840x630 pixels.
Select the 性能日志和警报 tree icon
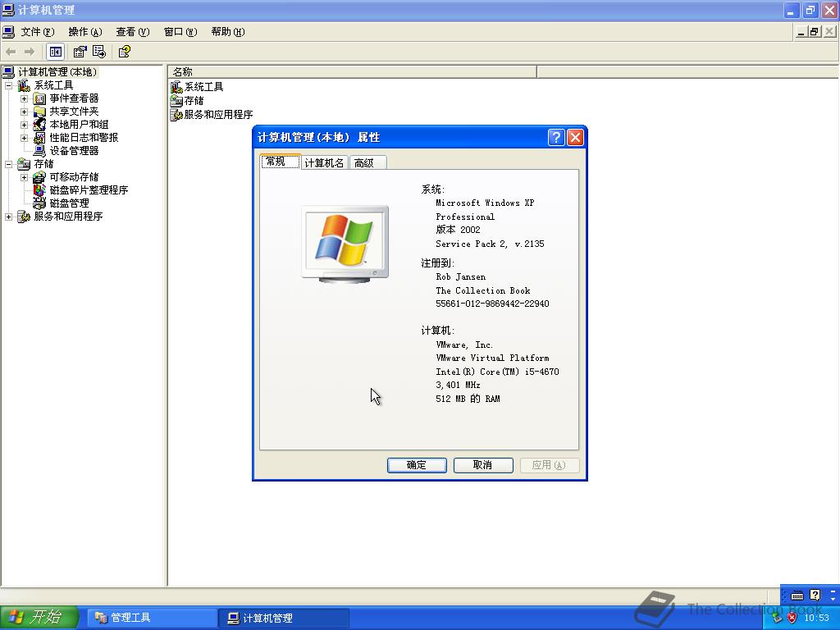coord(39,138)
